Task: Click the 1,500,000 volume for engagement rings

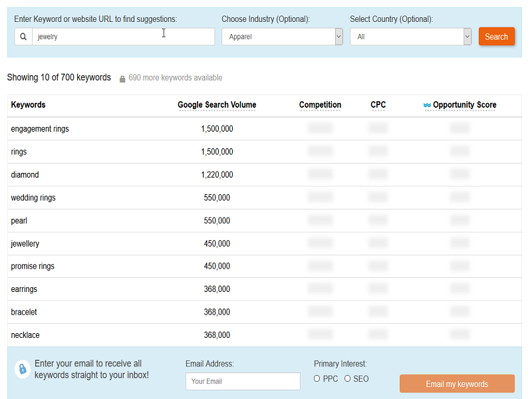Action: pos(217,129)
